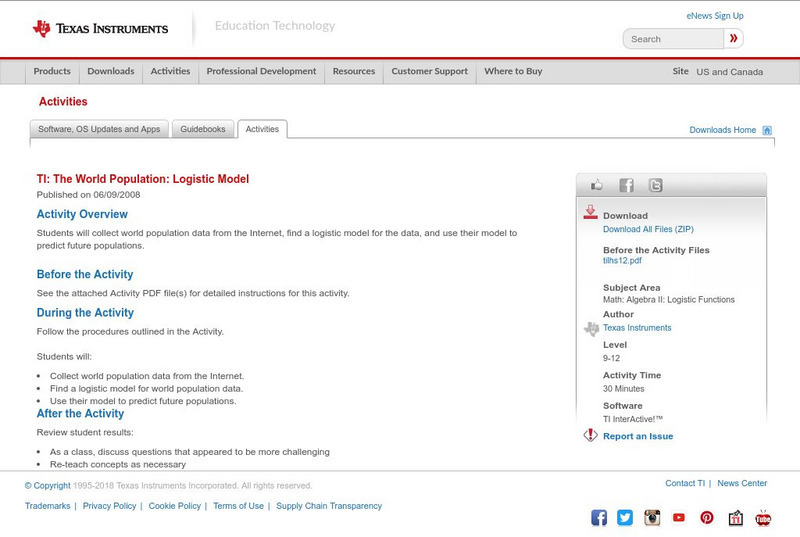Open the Cookie Policy link
The image size is (800, 537).
174,506
